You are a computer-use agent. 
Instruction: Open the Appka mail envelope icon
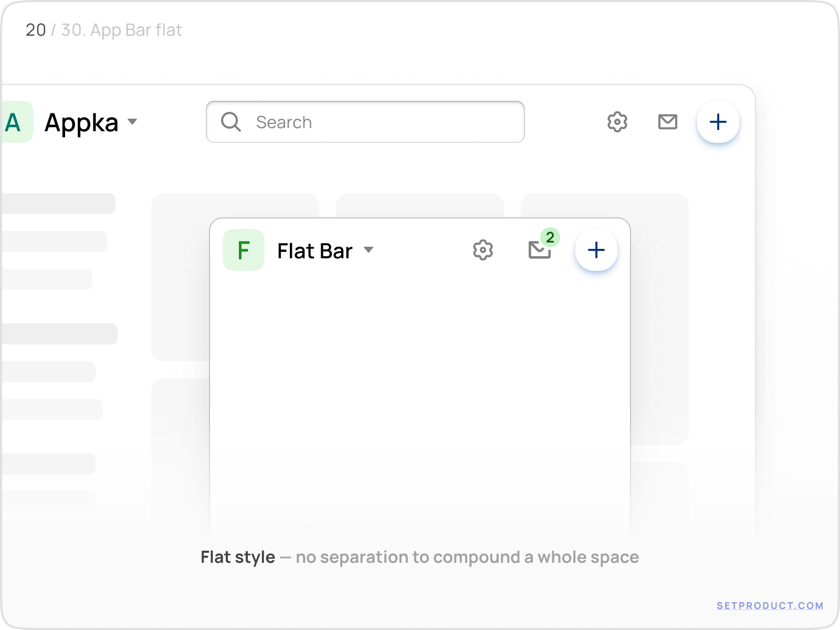(667, 122)
